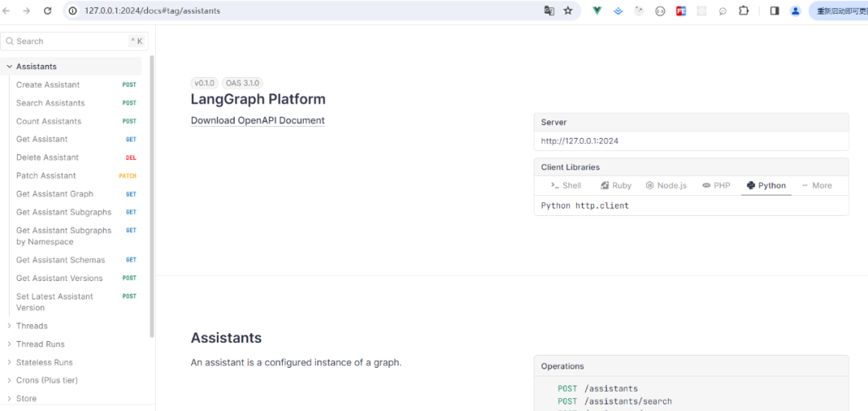Click the Search docs field

click(x=74, y=41)
